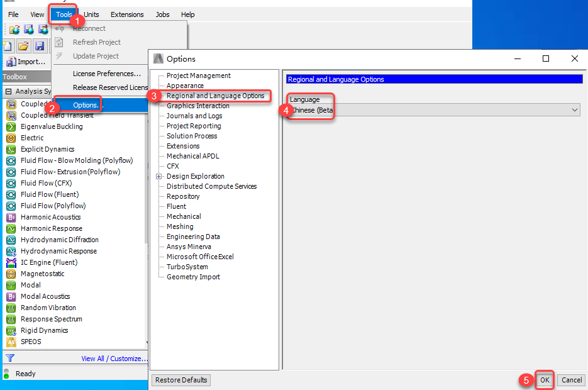Open the Units menu
This screenshot has width=588, height=390.
pos(91,14)
